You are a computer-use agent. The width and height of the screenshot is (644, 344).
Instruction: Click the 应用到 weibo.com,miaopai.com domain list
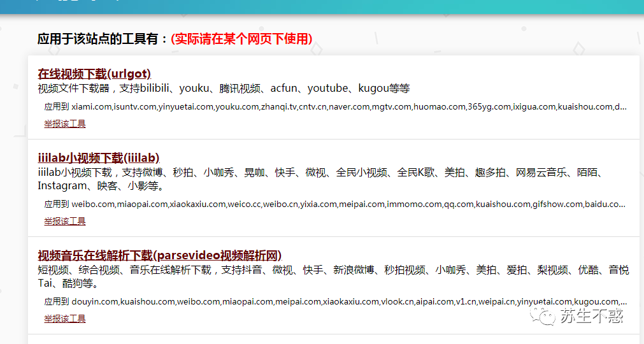tap(335, 204)
